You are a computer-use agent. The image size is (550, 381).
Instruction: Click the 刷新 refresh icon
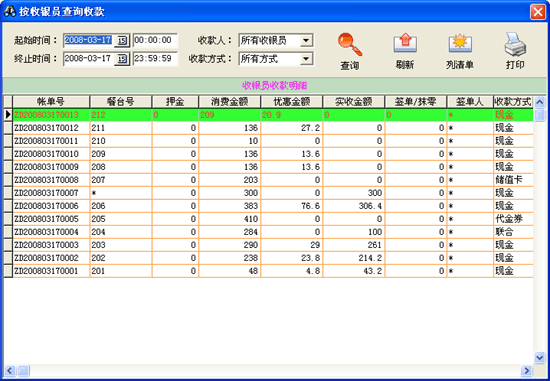405,44
